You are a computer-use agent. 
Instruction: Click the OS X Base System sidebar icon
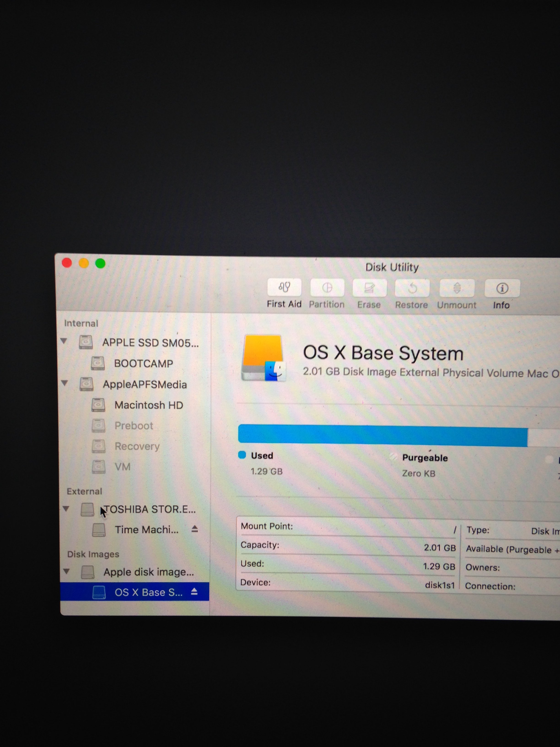pyautogui.click(x=99, y=592)
